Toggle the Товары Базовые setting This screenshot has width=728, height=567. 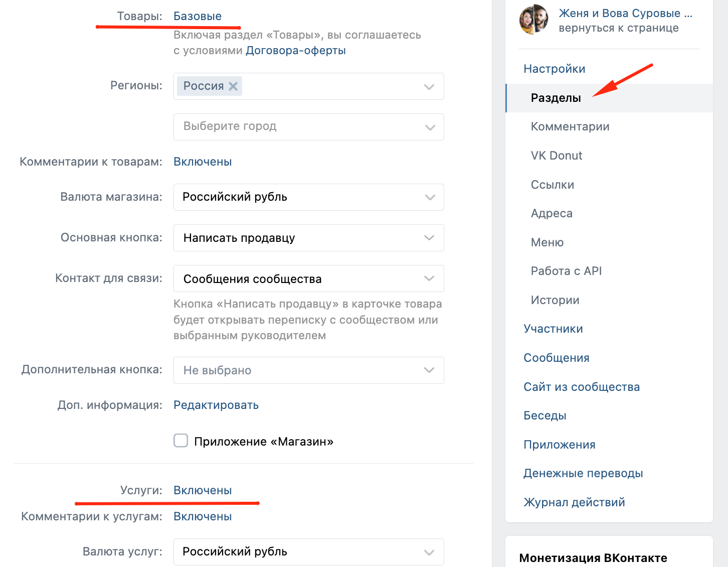198,16
